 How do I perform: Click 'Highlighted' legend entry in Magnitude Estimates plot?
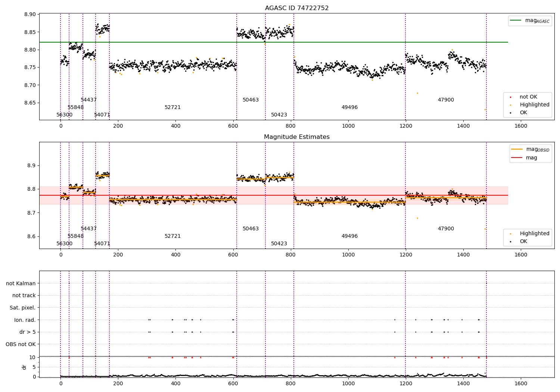coord(530,234)
